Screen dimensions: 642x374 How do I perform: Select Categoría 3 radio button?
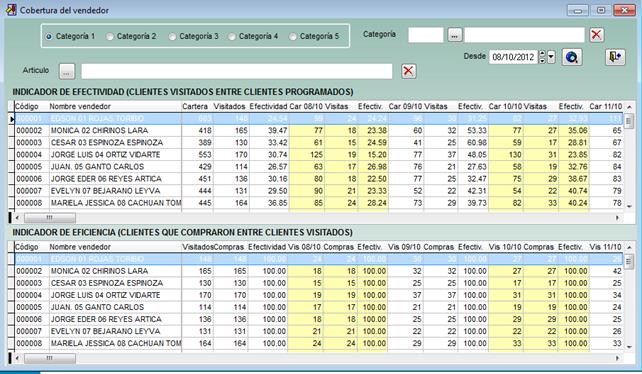(172, 36)
